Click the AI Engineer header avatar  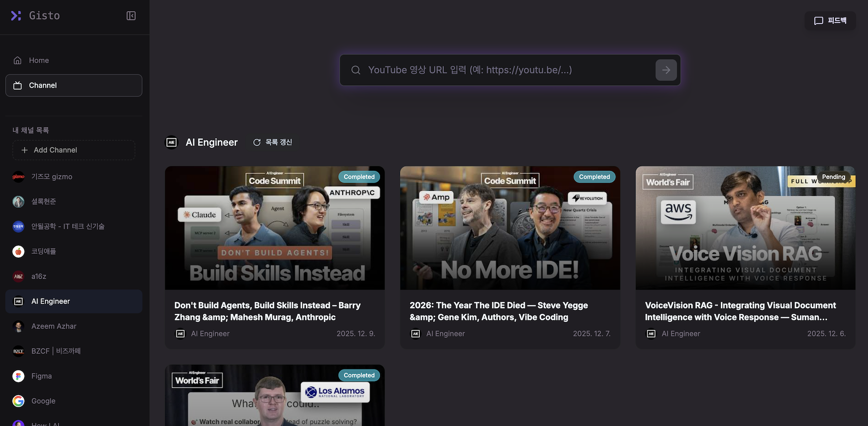point(171,142)
